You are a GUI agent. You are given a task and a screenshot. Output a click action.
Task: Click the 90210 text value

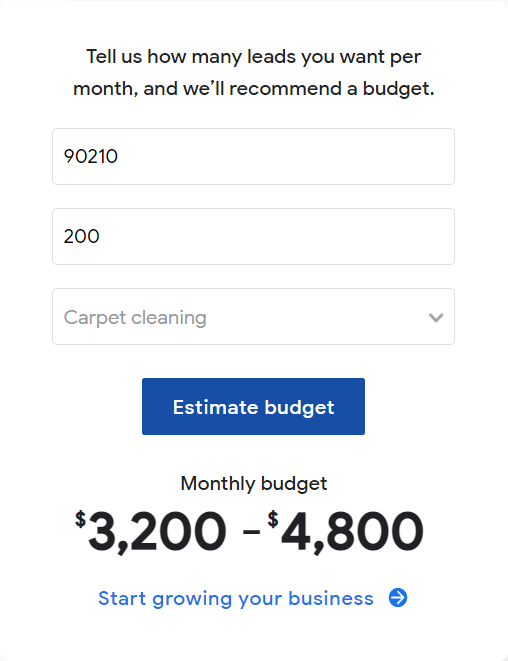pos(91,156)
